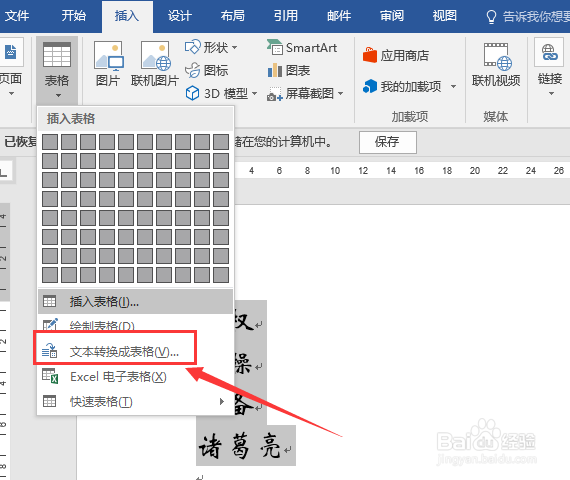Click the 绘制表格 pencil icon

pos(50,324)
